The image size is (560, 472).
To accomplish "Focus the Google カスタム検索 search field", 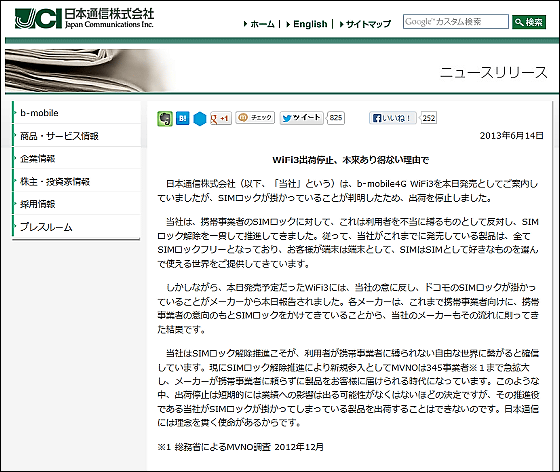I will coord(456,22).
